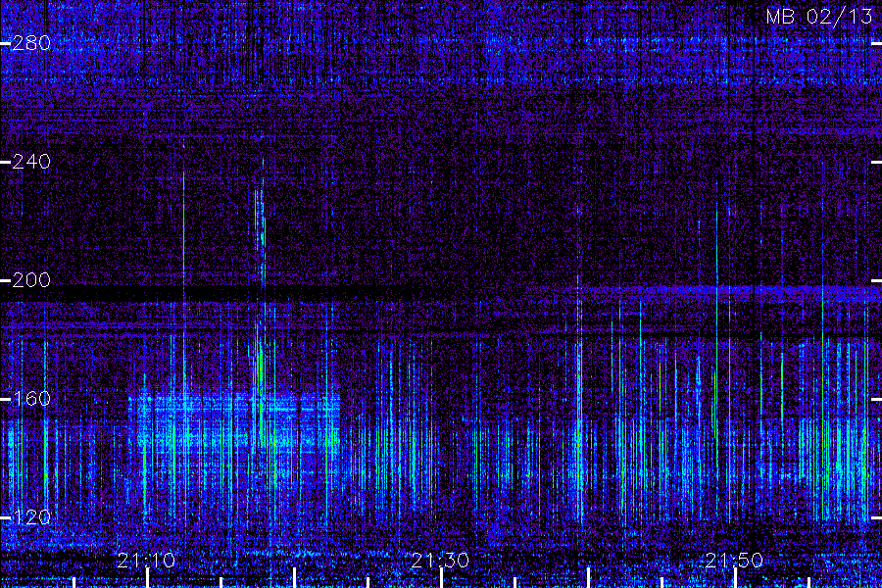The height and width of the screenshot is (588, 882).
Task: Click the MB 02/13 date label
Action: pyautogui.click(x=819, y=17)
